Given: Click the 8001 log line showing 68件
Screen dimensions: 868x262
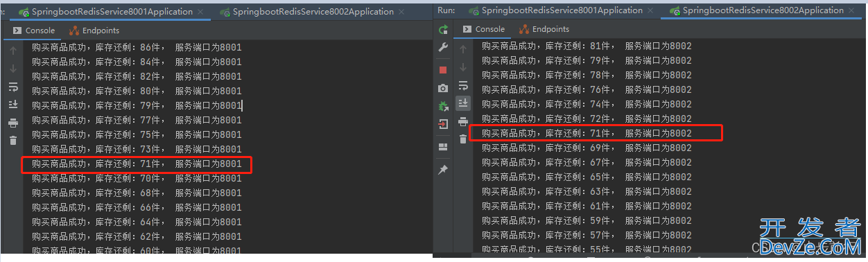Looking at the screenshot, I should (x=137, y=193).
